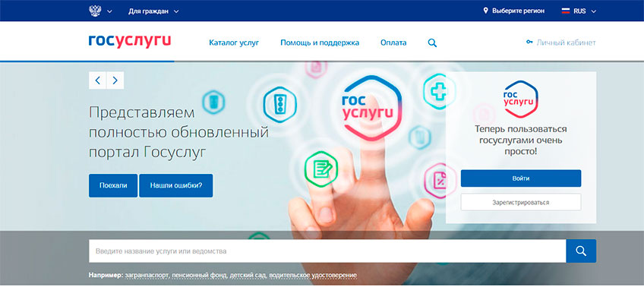
Task: Select the 'пенсионный фонд' example link
Action: coord(199,275)
